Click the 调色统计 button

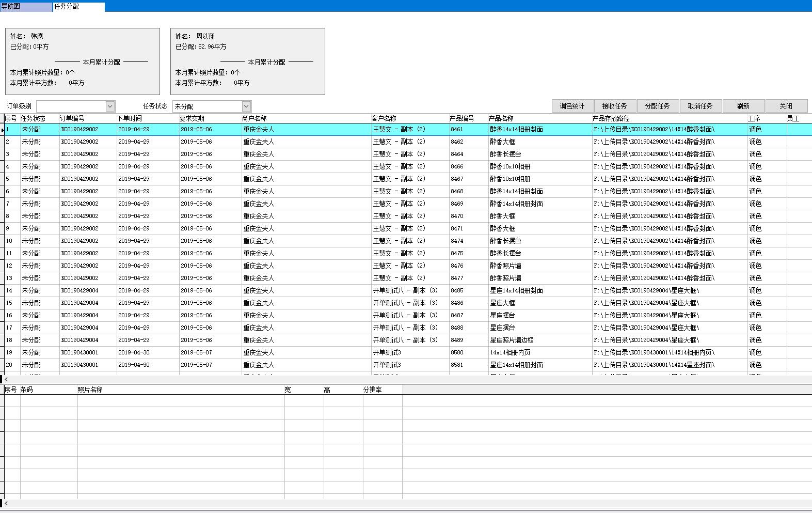[x=572, y=106]
